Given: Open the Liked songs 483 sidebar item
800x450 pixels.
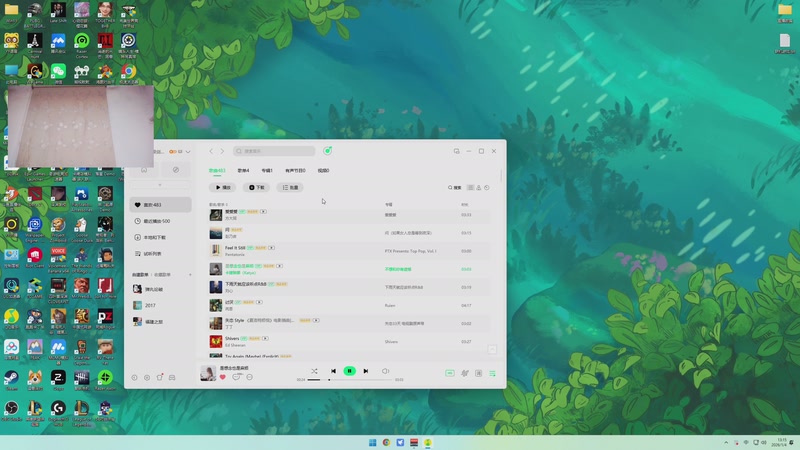Looking at the screenshot, I should (160, 205).
